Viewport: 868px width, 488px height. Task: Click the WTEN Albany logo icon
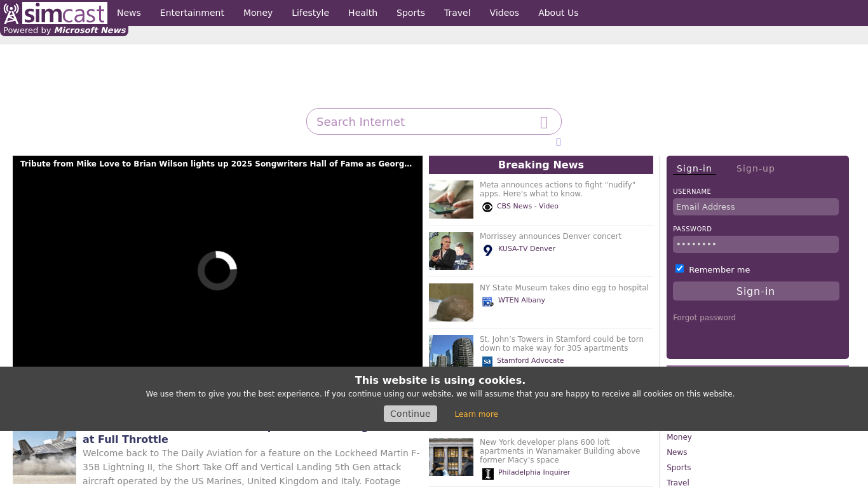click(x=487, y=302)
